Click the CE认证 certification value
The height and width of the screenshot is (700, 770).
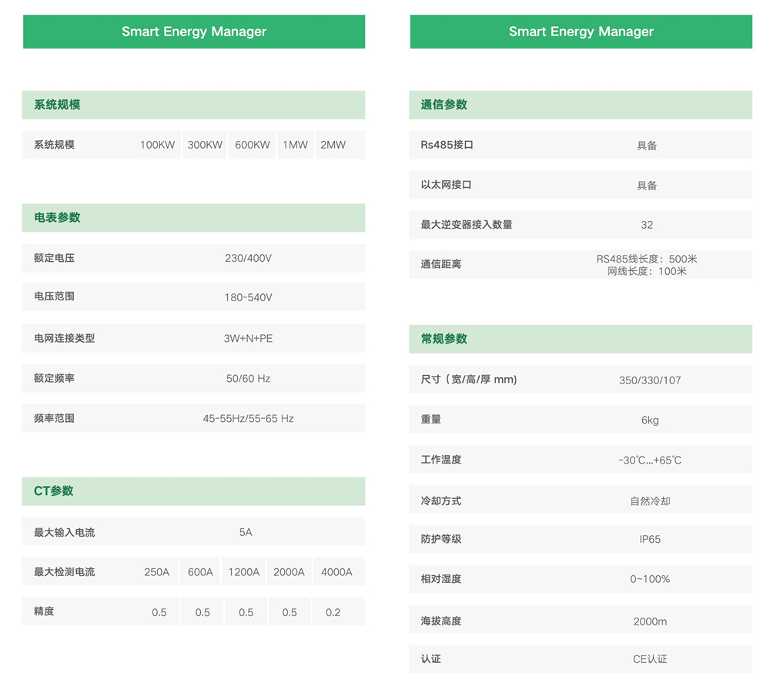click(650, 659)
